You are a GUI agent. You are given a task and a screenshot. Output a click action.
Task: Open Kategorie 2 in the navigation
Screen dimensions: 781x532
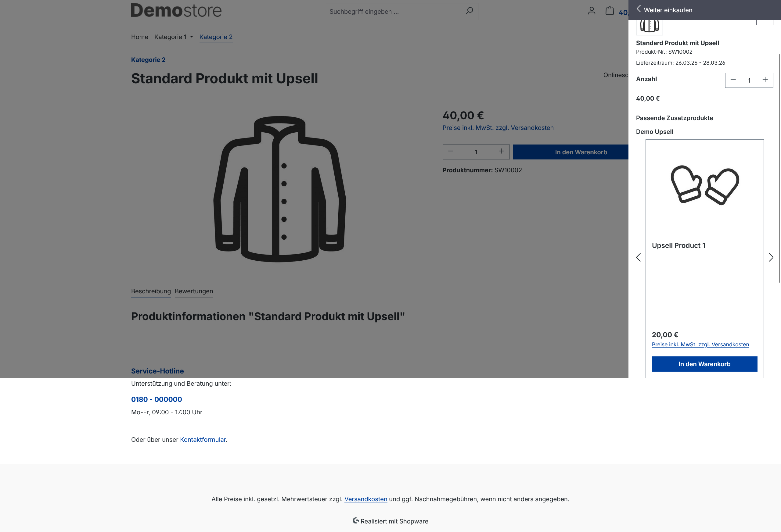[216, 37]
